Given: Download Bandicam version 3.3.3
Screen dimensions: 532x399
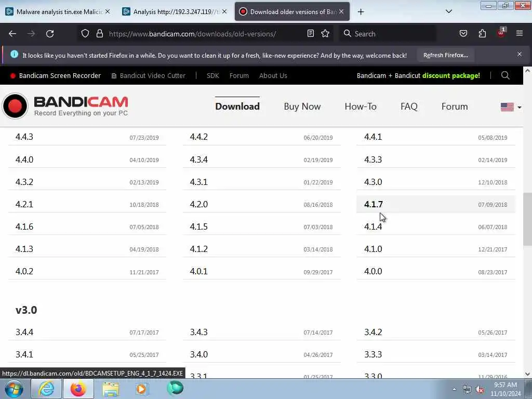Looking at the screenshot, I should [436, 354].
